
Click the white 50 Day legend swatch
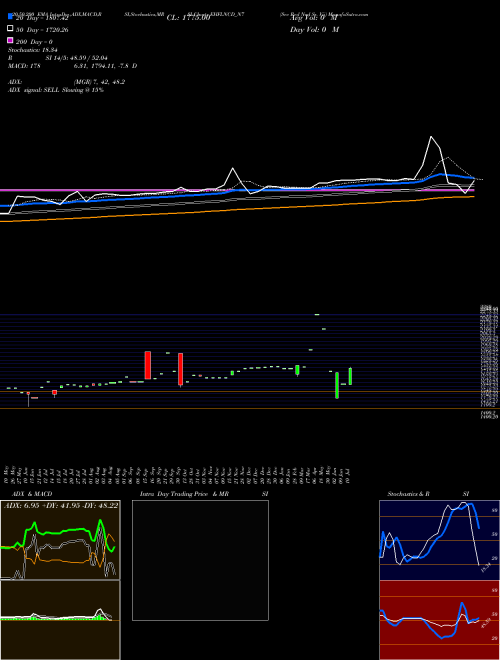pyautogui.click(x=10, y=29)
